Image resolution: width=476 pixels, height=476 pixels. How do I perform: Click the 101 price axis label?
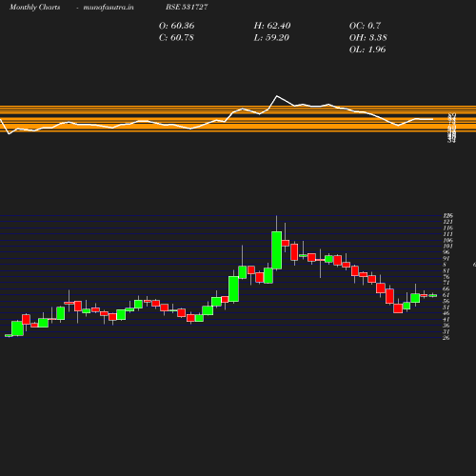click(x=447, y=247)
